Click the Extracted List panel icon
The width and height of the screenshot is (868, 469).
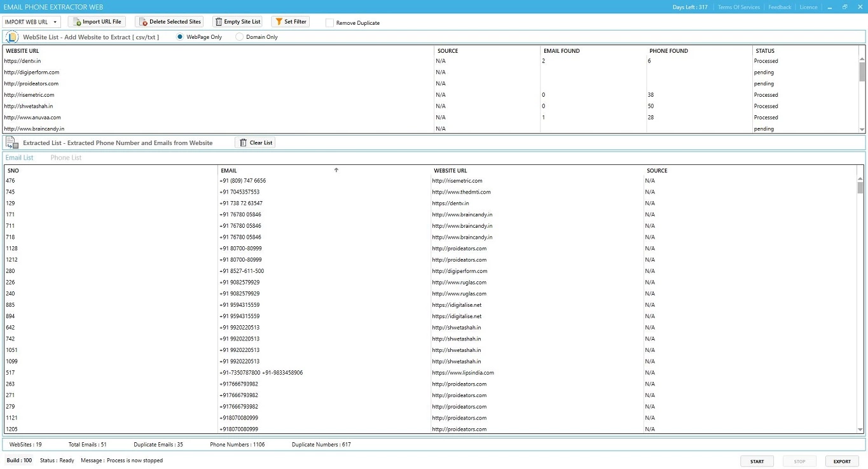pyautogui.click(x=12, y=143)
